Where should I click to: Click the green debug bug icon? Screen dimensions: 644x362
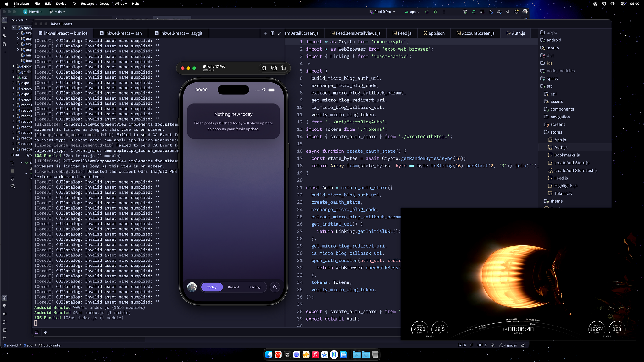click(435, 12)
